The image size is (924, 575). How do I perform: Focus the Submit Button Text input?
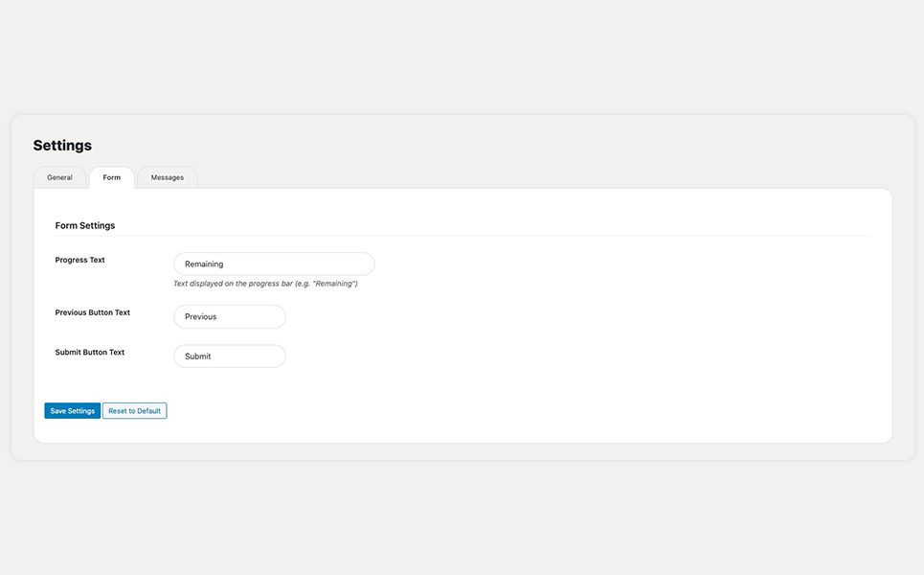pyautogui.click(x=230, y=356)
